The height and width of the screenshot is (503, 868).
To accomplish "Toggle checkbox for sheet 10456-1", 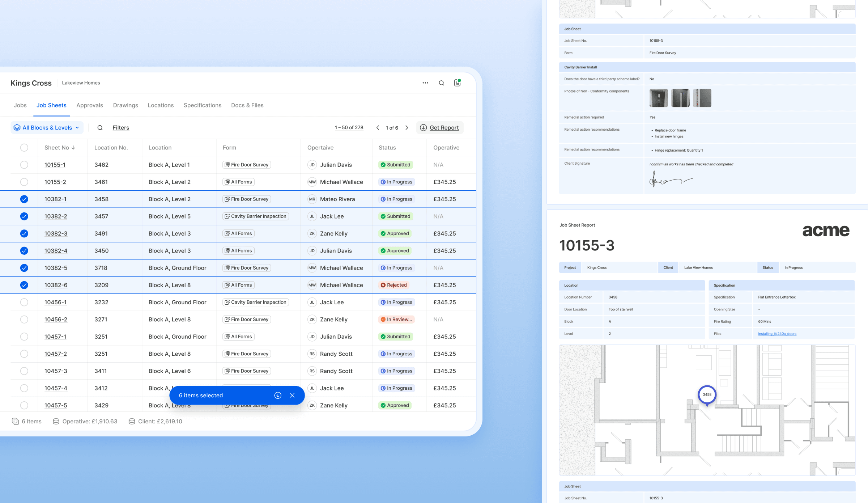I will 24,302.
